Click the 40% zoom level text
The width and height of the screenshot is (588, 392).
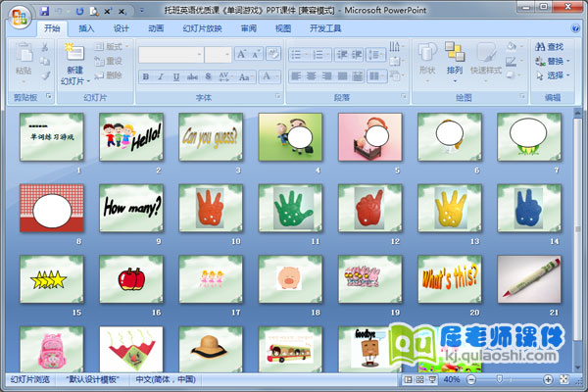click(452, 379)
